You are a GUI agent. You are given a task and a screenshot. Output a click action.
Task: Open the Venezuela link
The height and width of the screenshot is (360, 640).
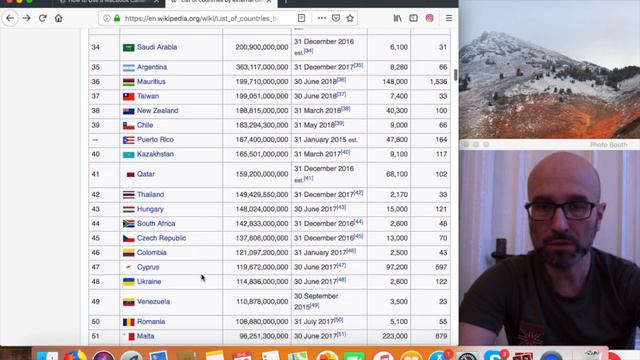(x=153, y=302)
